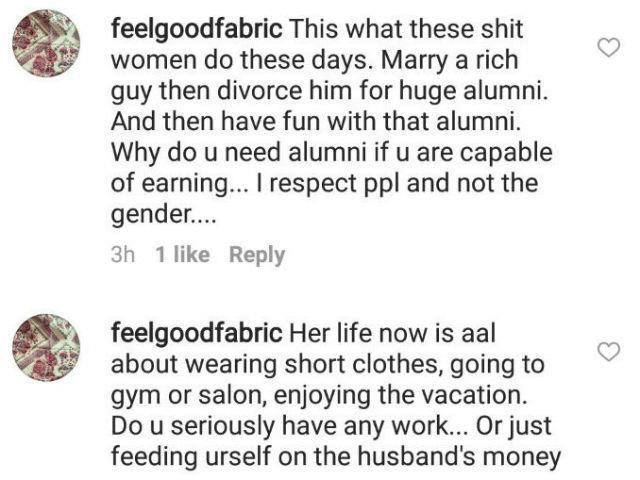Tap the 'of earning... I respect ppl' line
This screenshot has height=480, width=640.
(x=324, y=183)
